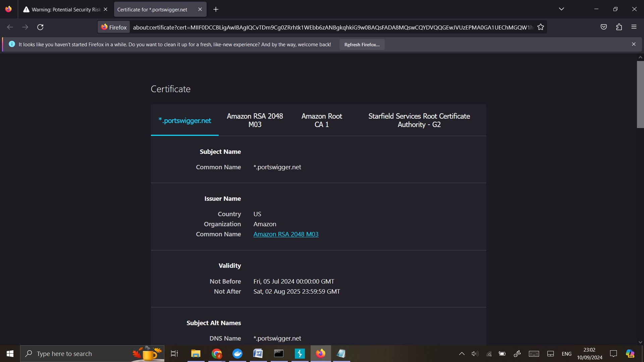Open the Amazon RSA 2048 M03 issuer link
The height and width of the screenshot is (362, 644).
click(286, 234)
